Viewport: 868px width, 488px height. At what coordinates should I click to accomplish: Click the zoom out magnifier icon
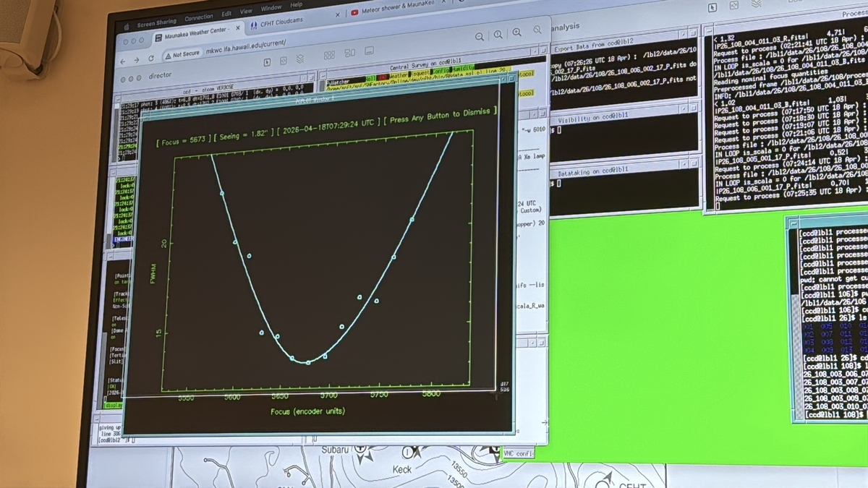[x=480, y=36]
